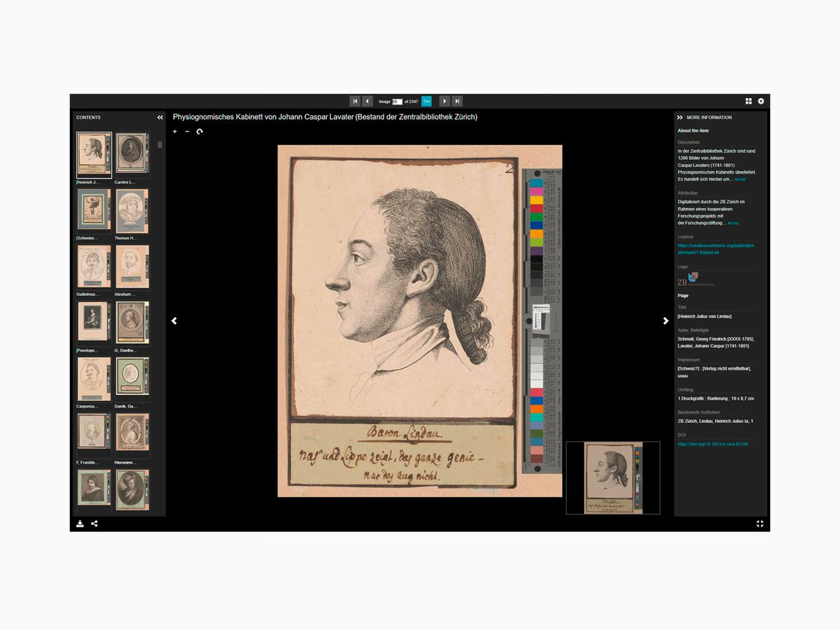This screenshot has height=630, width=840.
Task: Select the Guilielmus... thumbnail
Action: (x=94, y=266)
